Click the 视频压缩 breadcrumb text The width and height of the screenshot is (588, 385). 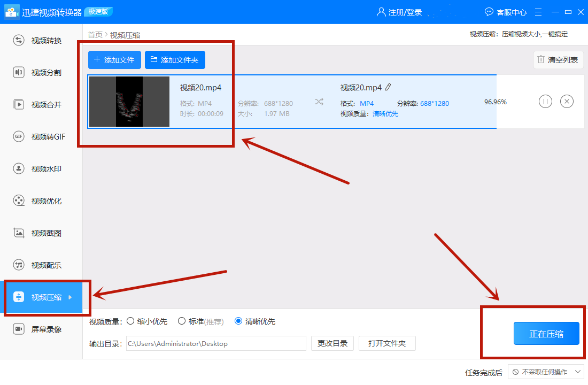[125, 35]
